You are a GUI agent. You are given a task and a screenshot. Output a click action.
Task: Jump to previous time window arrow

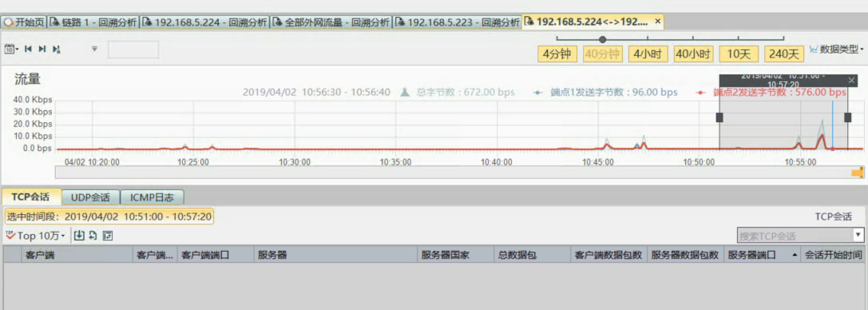click(28, 49)
